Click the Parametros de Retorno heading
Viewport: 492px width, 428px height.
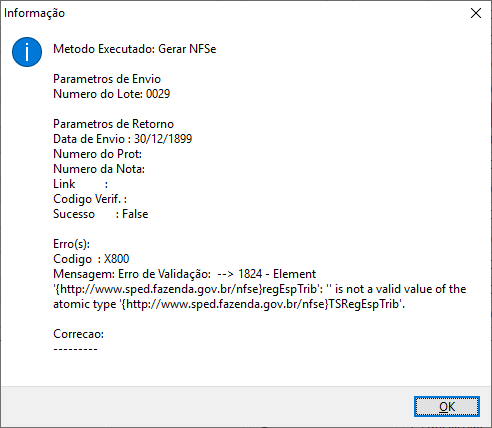[x=114, y=124]
